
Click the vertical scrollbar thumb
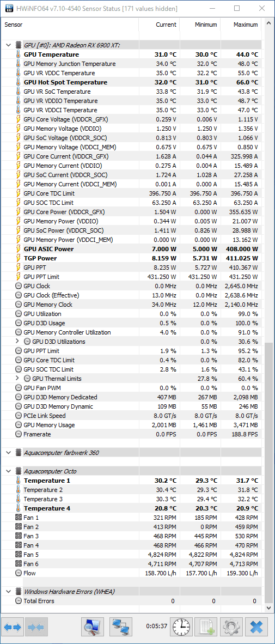click(x=268, y=472)
